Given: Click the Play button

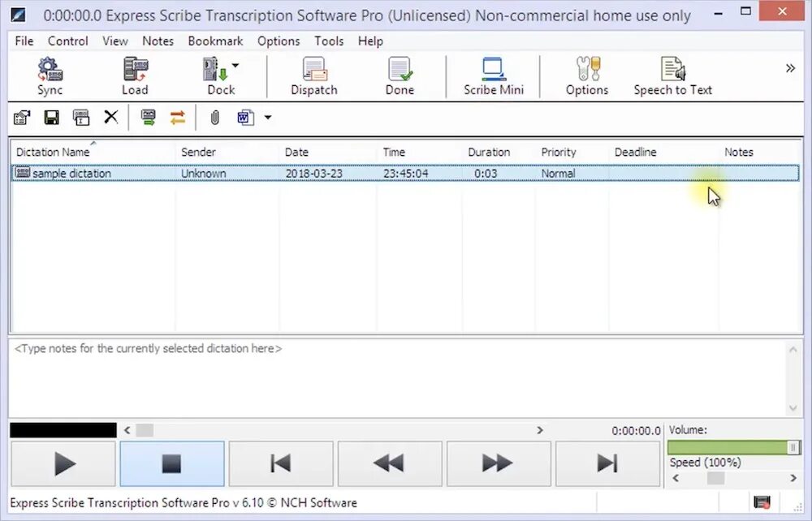Looking at the screenshot, I should [63, 463].
